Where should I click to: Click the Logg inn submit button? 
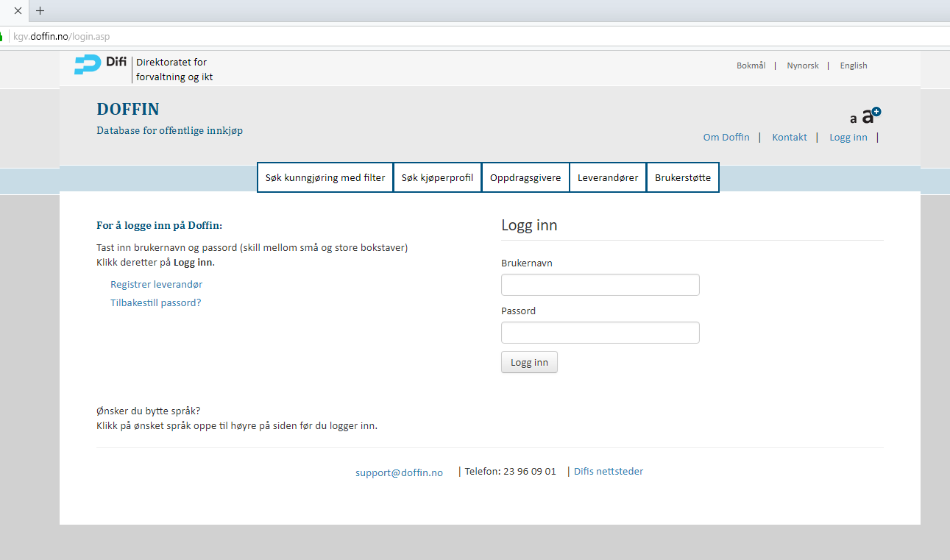529,362
